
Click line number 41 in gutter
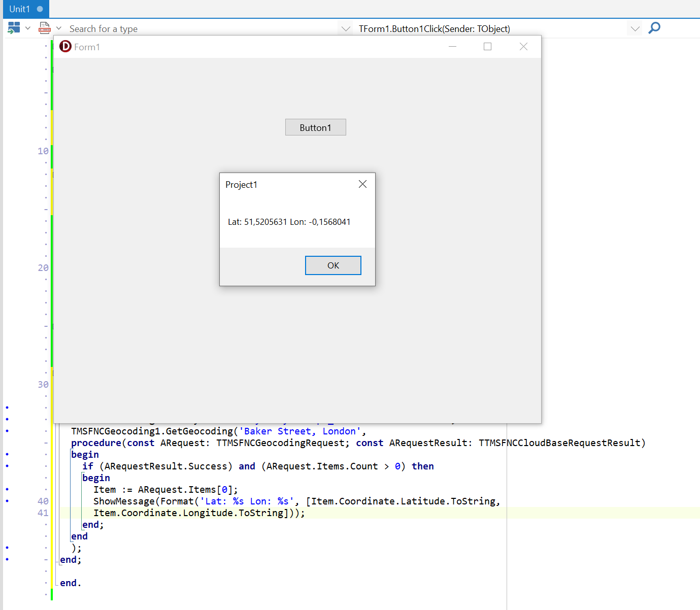coord(43,513)
